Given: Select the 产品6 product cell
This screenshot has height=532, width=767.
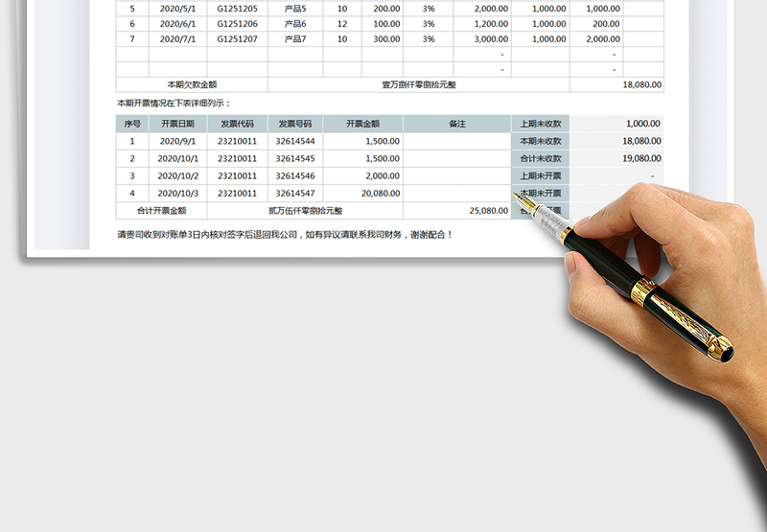Looking at the screenshot, I should pyautogui.click(x=295, y=24).
